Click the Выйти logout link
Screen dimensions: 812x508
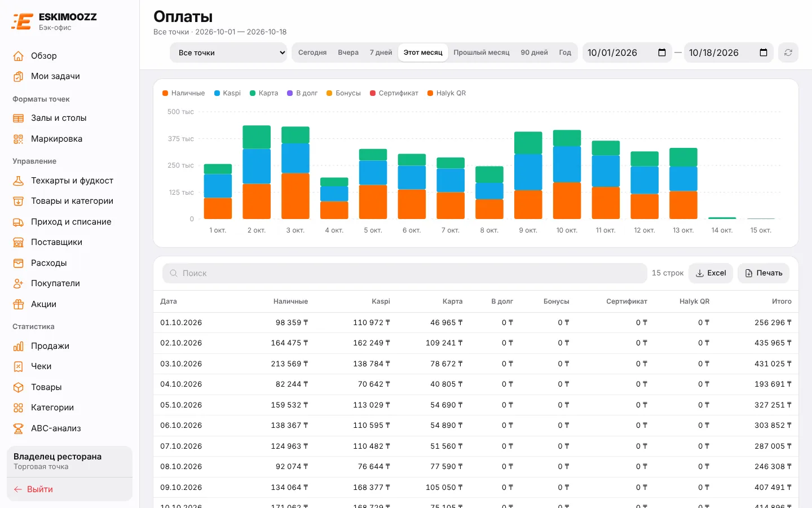pos(33,489)
